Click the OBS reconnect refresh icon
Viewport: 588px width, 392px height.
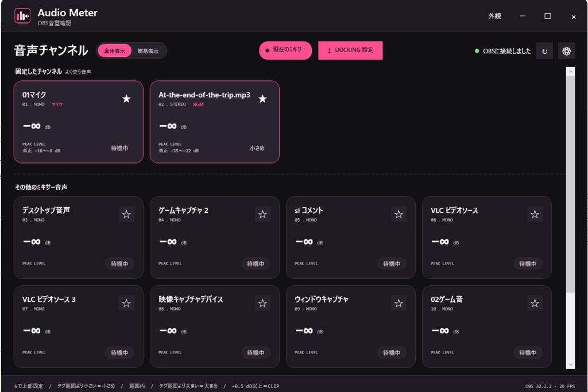pyautogui.click(x=544, y=51)
